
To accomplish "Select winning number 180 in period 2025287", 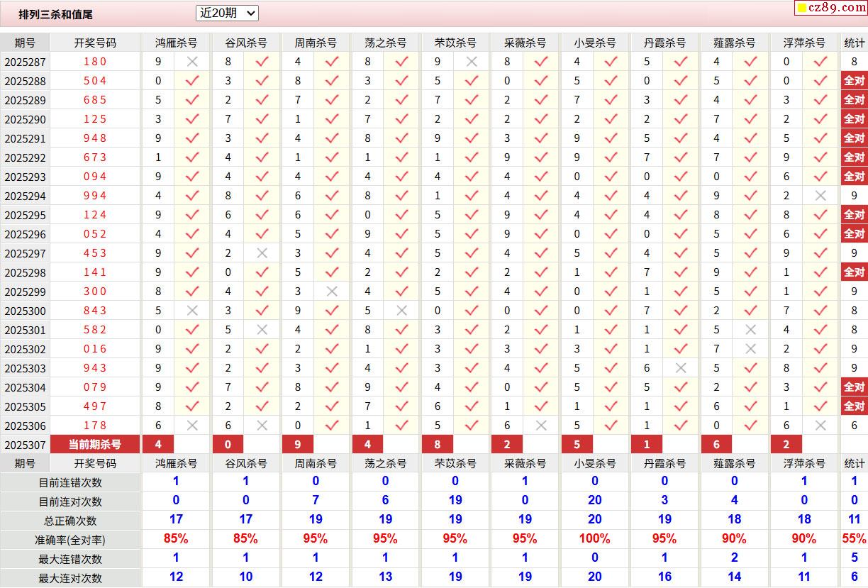I will (95, 62).
